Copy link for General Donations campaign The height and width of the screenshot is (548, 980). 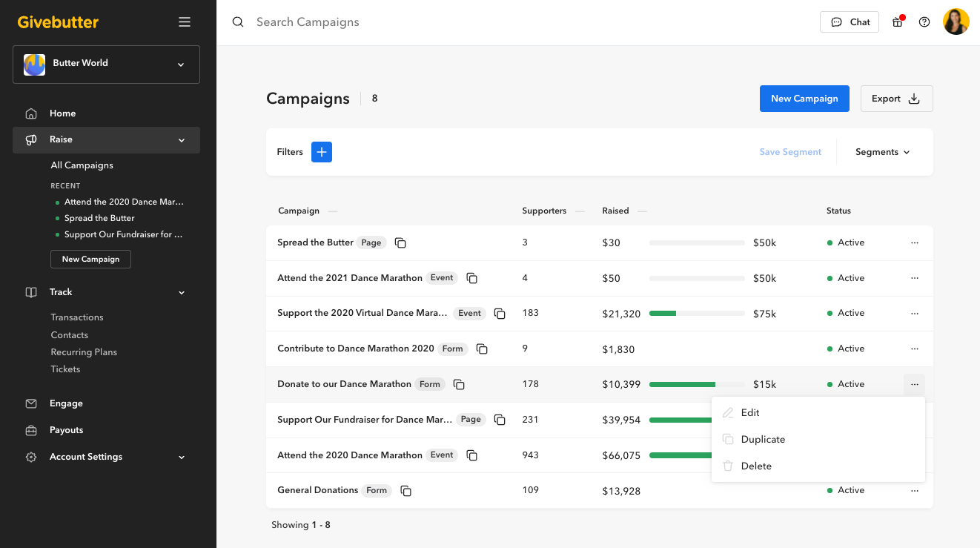[406, 490]
